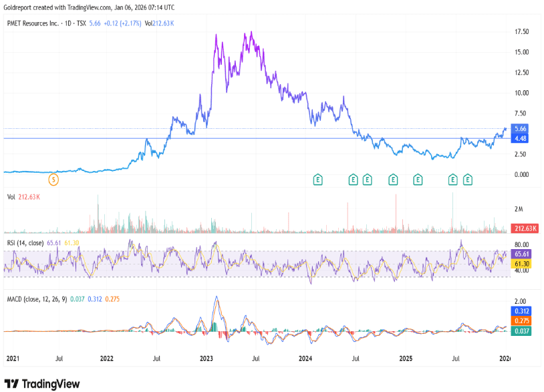Click the leftmost earnings E marker

319,179
